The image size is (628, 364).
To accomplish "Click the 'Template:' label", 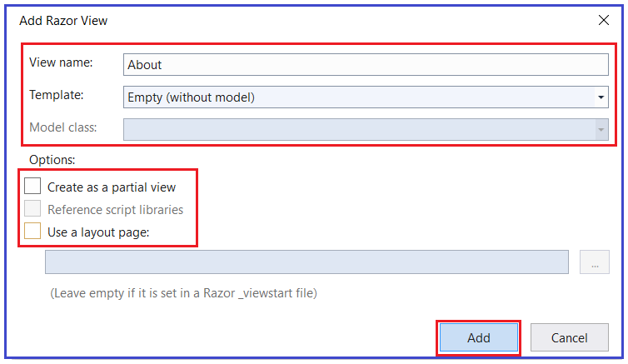I will [57, 95].
